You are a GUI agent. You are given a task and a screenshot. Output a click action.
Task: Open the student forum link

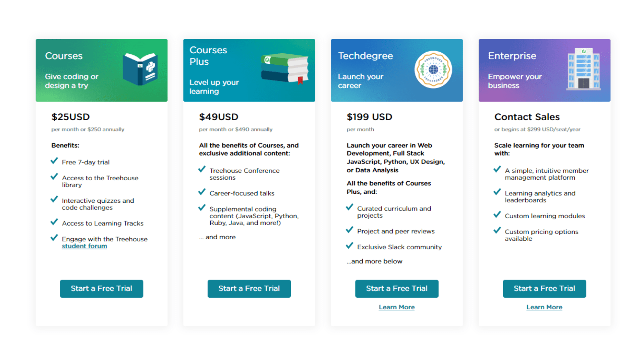[84, 246]
